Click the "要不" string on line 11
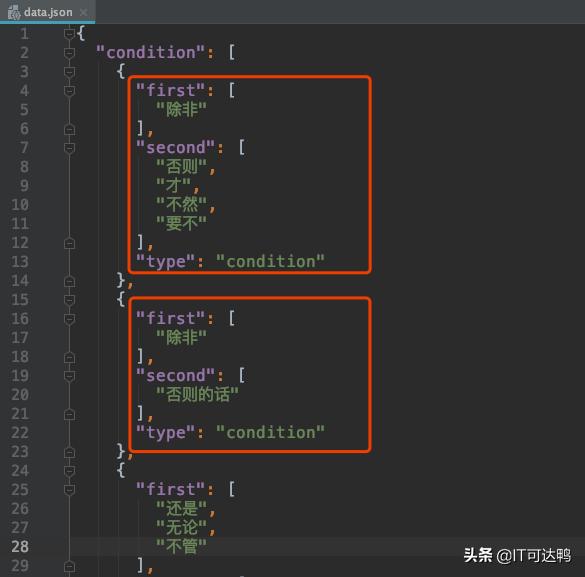The height and width of the screenshot is (577, 585). [x=181, y=223]
